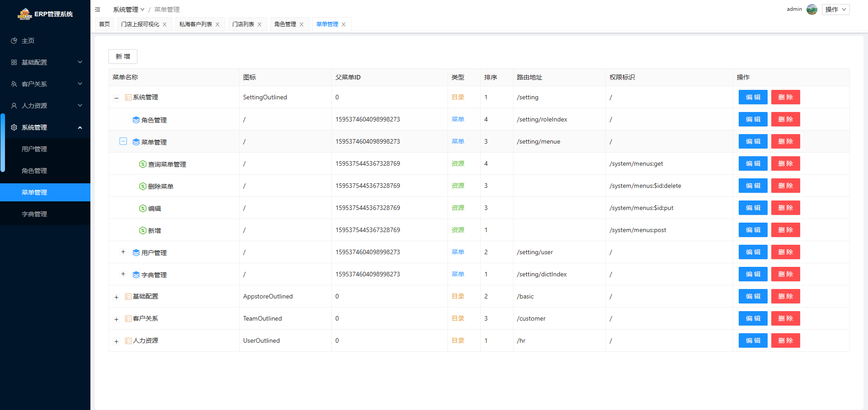
Task: Click the folder icon beside 系统管理 row
Action: (128, 98)
